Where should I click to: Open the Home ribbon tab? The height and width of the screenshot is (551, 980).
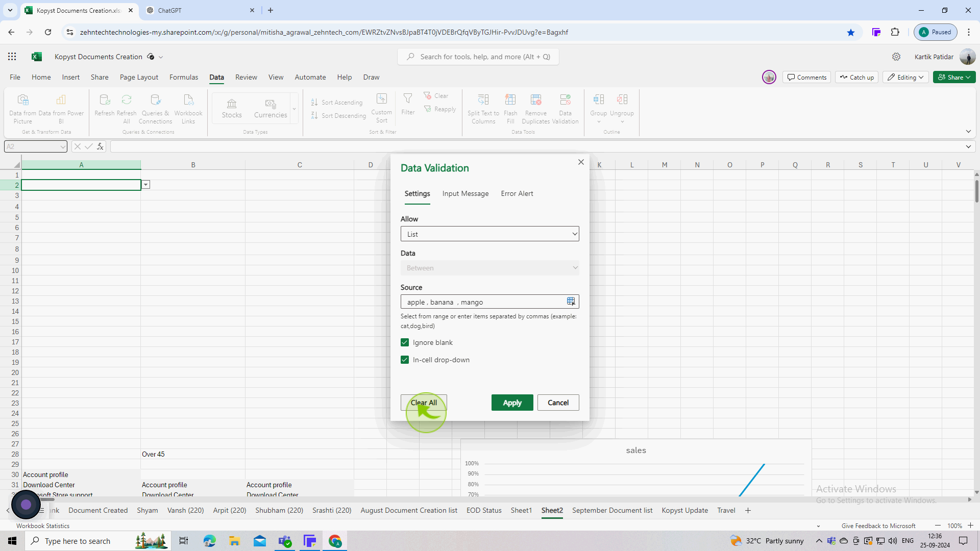click(41, 77)
